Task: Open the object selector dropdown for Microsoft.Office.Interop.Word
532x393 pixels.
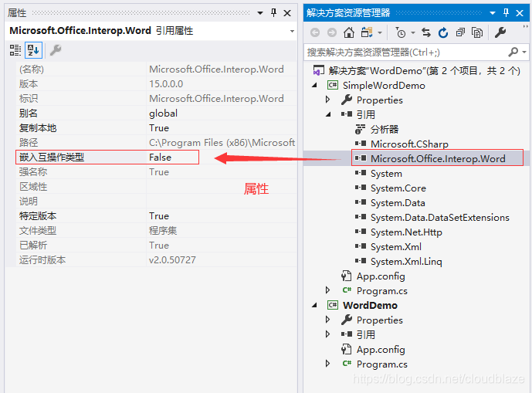Action: click(292, 31)
